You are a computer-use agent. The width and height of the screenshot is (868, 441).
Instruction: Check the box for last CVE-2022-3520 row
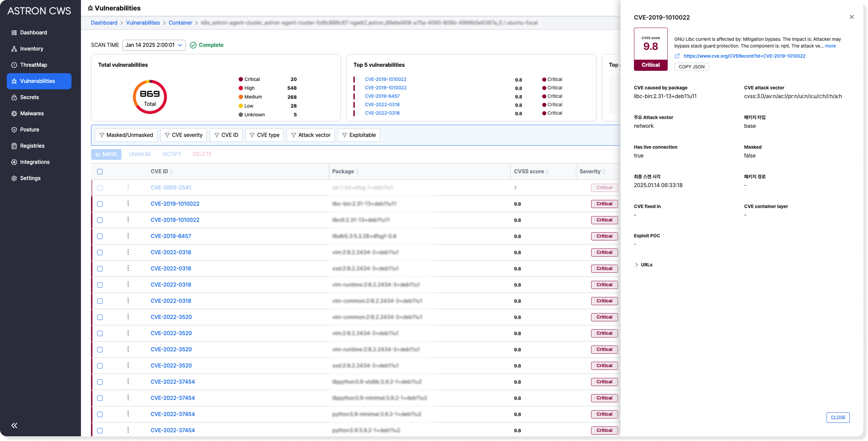[x=100, y=366]
